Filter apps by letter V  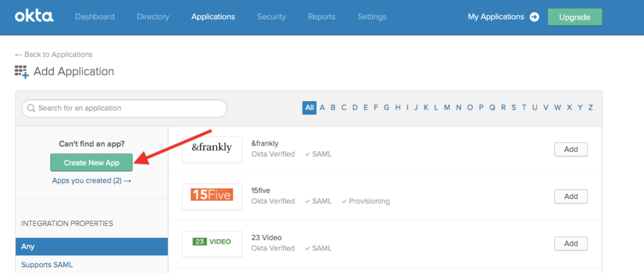pyautogui.click(x=546, y=108)
